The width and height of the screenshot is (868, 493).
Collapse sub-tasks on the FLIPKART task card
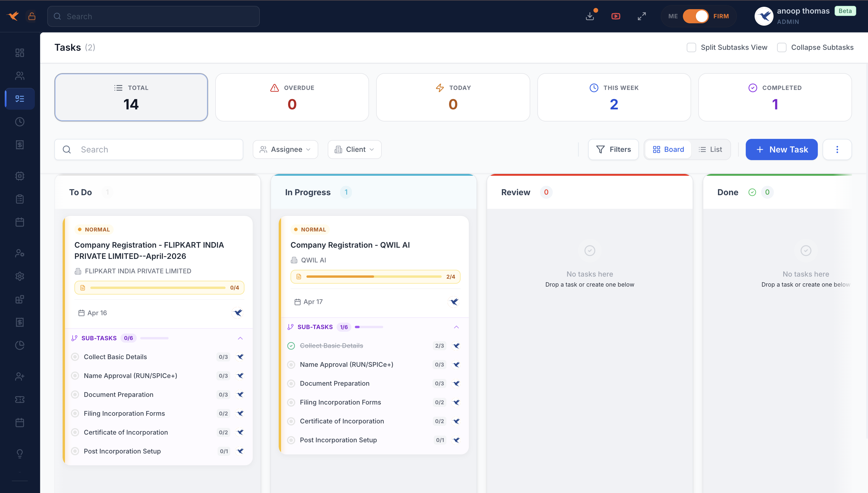click(240, 338)
